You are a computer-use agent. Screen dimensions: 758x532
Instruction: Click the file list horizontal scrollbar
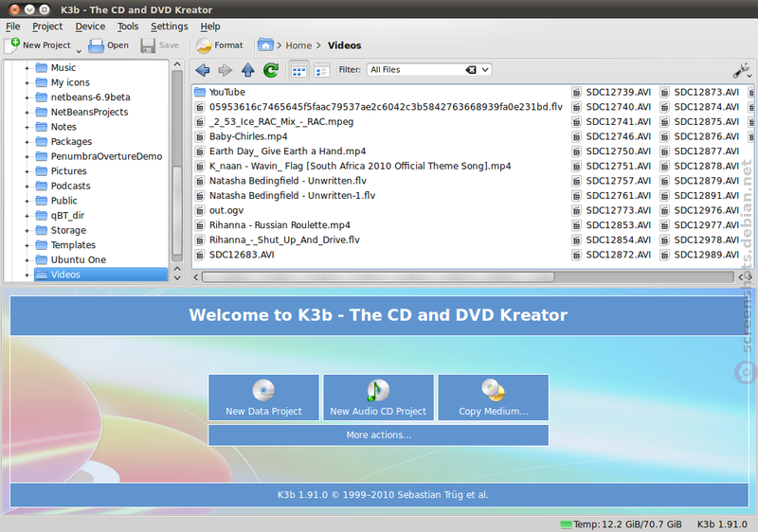[378, 277]
